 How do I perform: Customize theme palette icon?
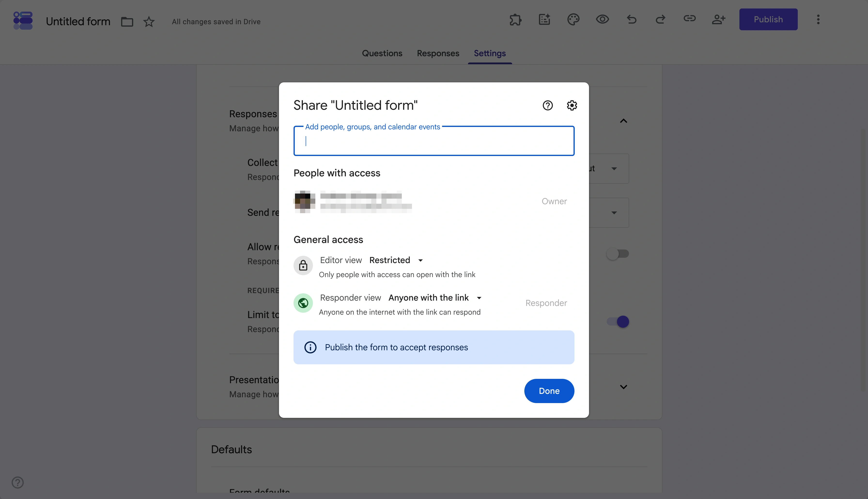573,20
